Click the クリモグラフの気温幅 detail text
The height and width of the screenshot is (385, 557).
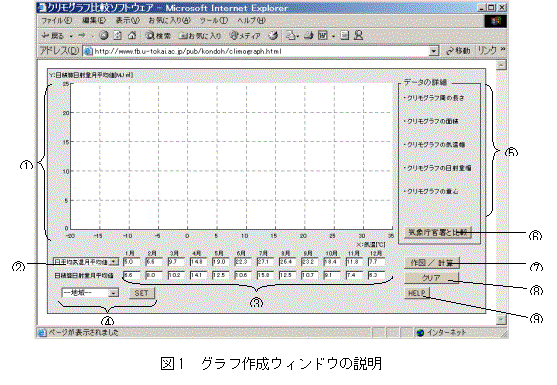point(435,145)
